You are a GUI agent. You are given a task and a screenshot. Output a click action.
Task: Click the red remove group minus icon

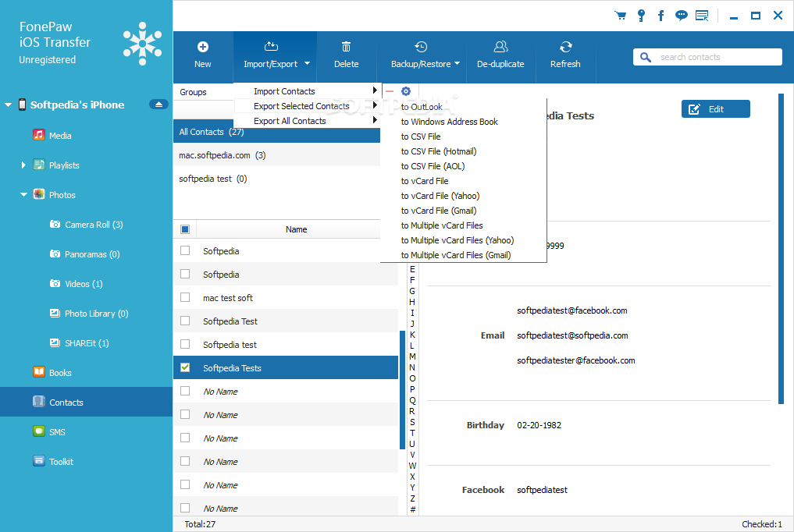390,91
